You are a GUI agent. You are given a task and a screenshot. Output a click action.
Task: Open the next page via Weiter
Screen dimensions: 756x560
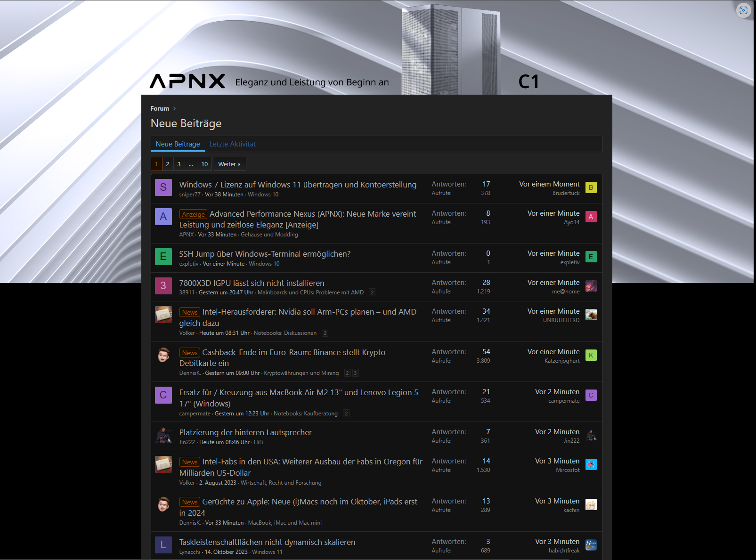(x=230, y=164)
